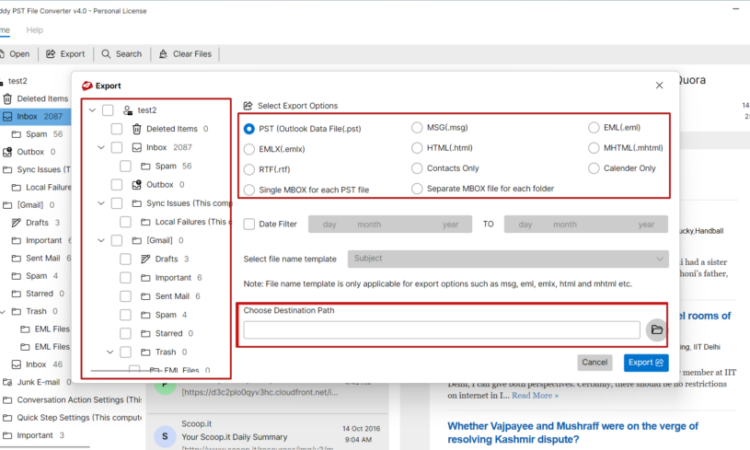Click the Open toolbar button
Viewport: 750px width, 450px height.
15,53
